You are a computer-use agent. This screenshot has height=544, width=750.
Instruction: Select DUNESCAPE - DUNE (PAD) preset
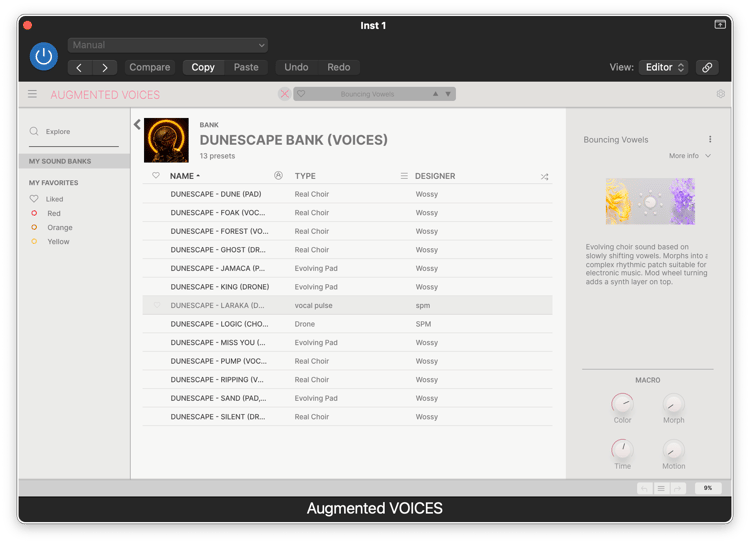347,194
